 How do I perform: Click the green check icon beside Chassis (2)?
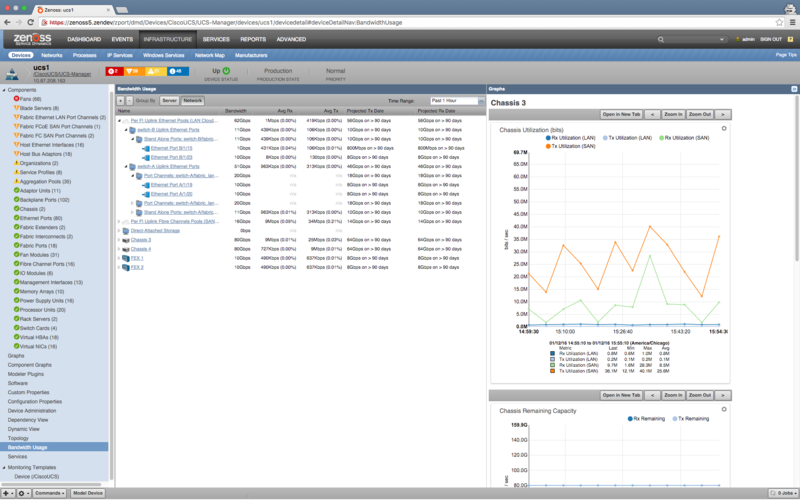(16, 209)
